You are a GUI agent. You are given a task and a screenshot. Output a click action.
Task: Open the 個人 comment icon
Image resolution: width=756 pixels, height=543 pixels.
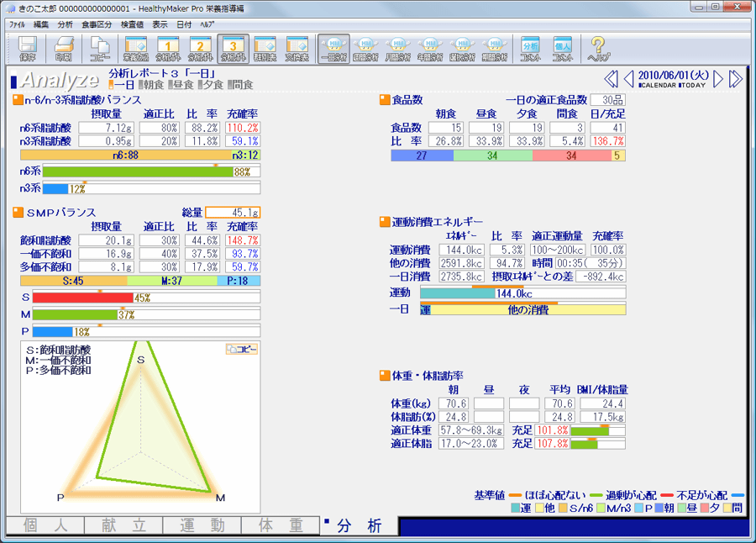point(563,49)
